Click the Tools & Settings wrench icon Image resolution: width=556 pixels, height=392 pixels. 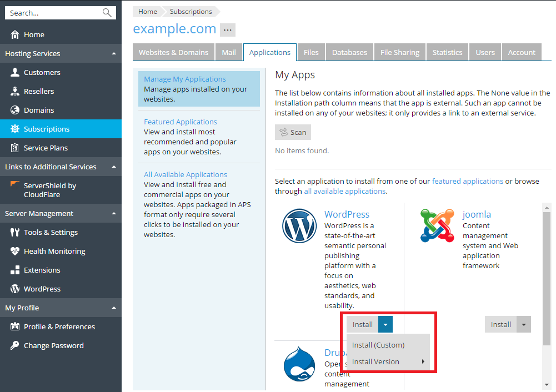pyautogui.click(x=15, y=232)
